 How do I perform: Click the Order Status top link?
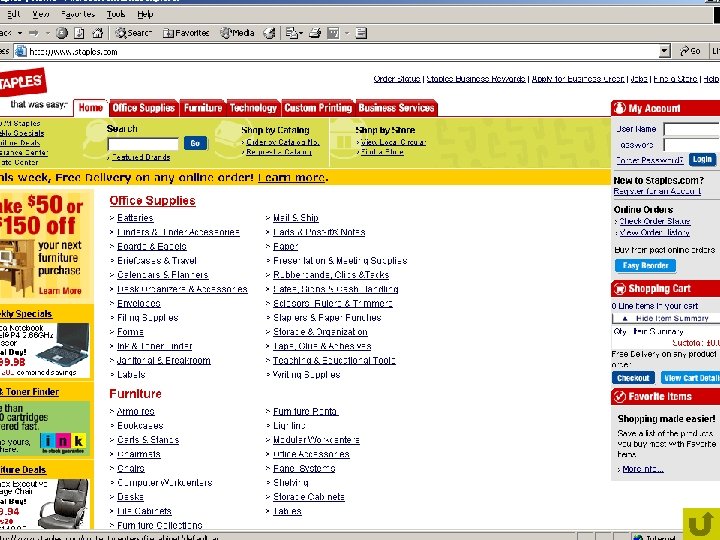pyautogui.click(x=397, y=79)
